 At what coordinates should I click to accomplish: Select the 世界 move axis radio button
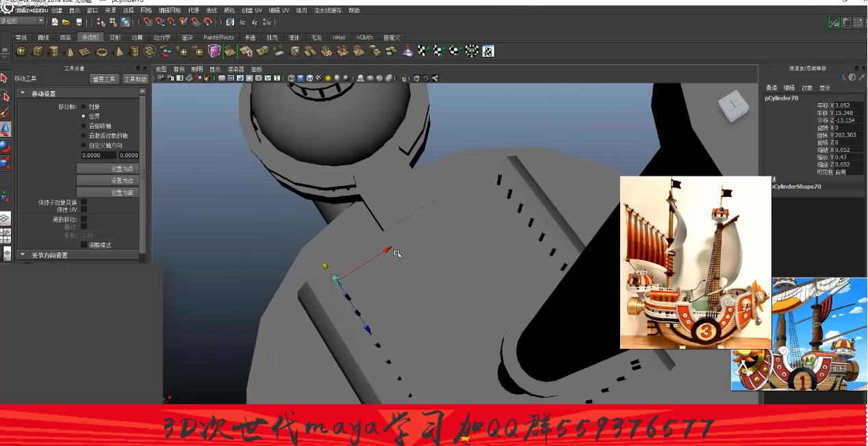click(83, 115)
